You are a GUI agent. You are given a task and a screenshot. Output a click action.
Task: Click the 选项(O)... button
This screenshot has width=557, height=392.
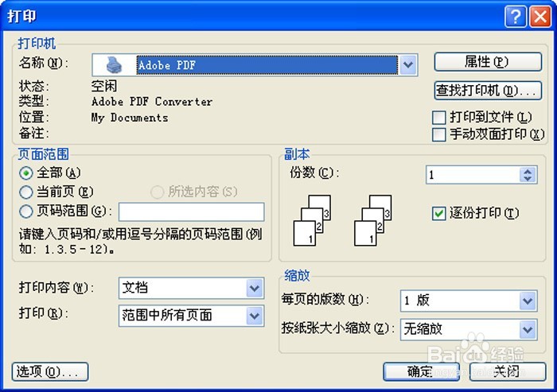tap(50, 372)
